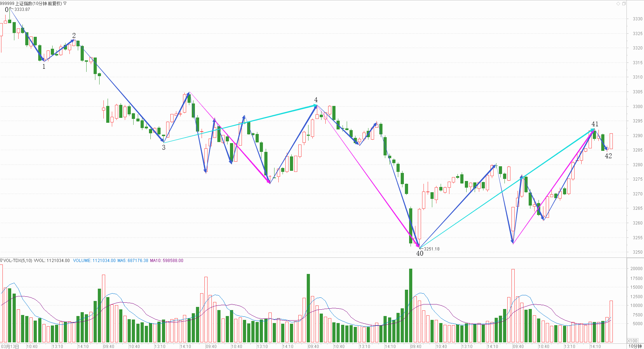Click the 3251.18 low price label
This screenshot has width=644, height=349.
pos(432,249)
